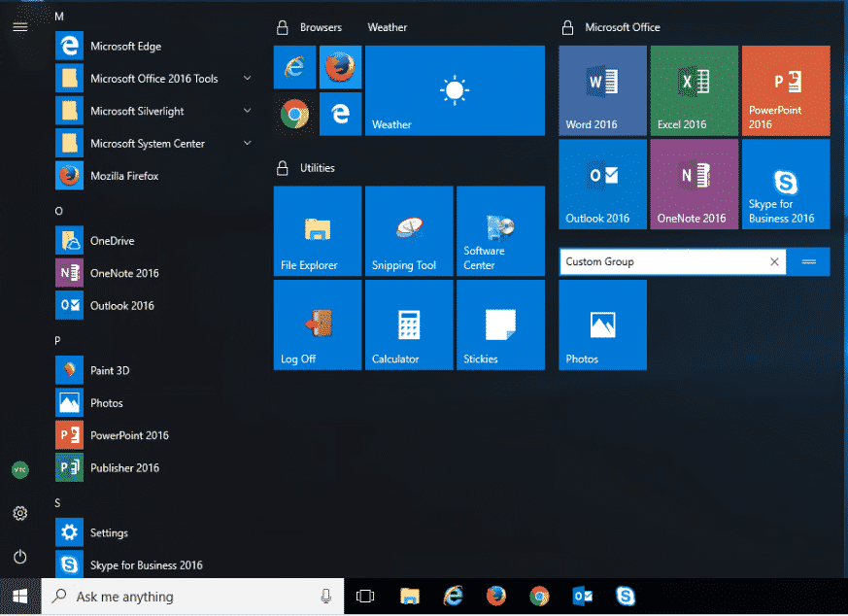848x616 pixels.
Task: Expand the Microsoft Office 2016 Tools folder
Action: [247, 79]
